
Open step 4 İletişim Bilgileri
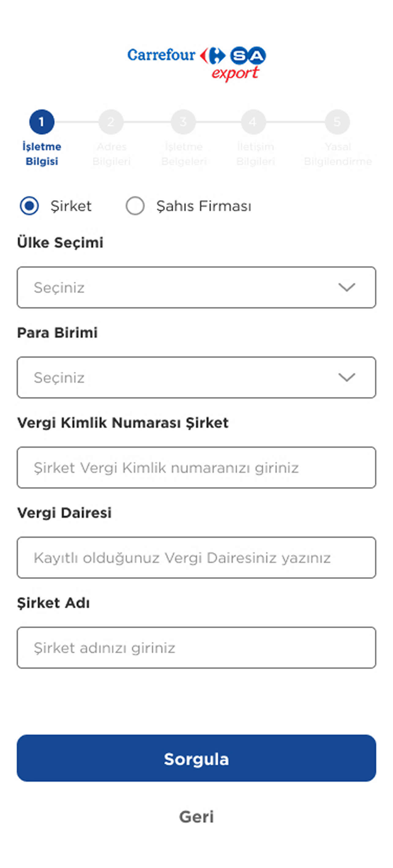pos(253,122)
